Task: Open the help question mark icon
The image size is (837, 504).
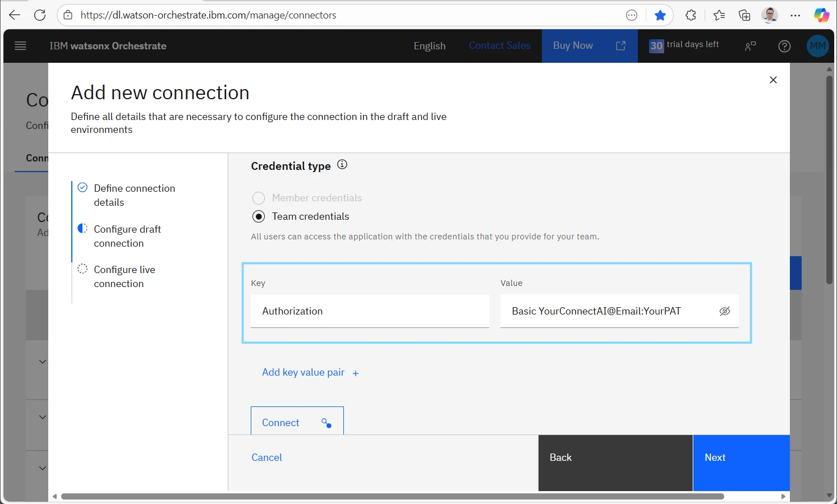Action: 784,46
